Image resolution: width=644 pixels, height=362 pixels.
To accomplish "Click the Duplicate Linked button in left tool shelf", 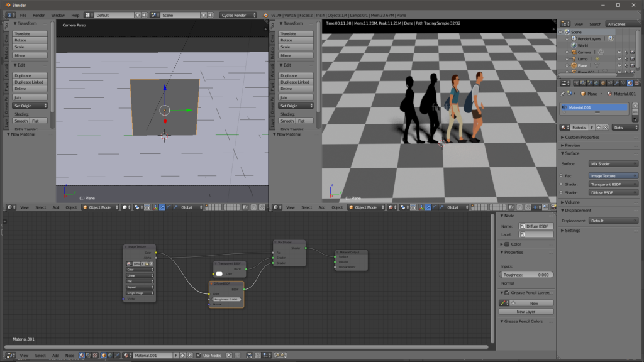I will [30, 82].
